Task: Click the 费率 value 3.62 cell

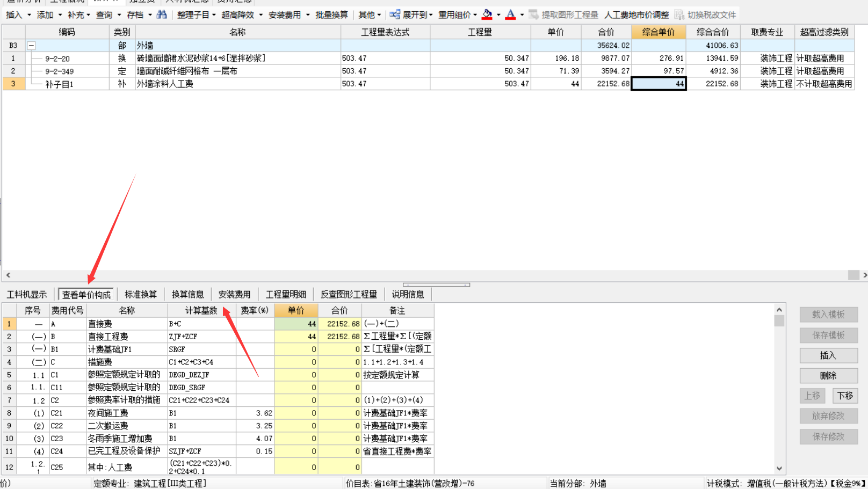Action: pos(255,413)
